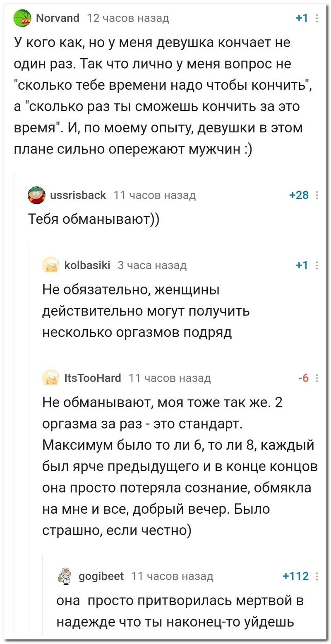Open three-dot menu on Norvand's comment
The width and height of the screenshot is (331, 644).
(317, 19)
